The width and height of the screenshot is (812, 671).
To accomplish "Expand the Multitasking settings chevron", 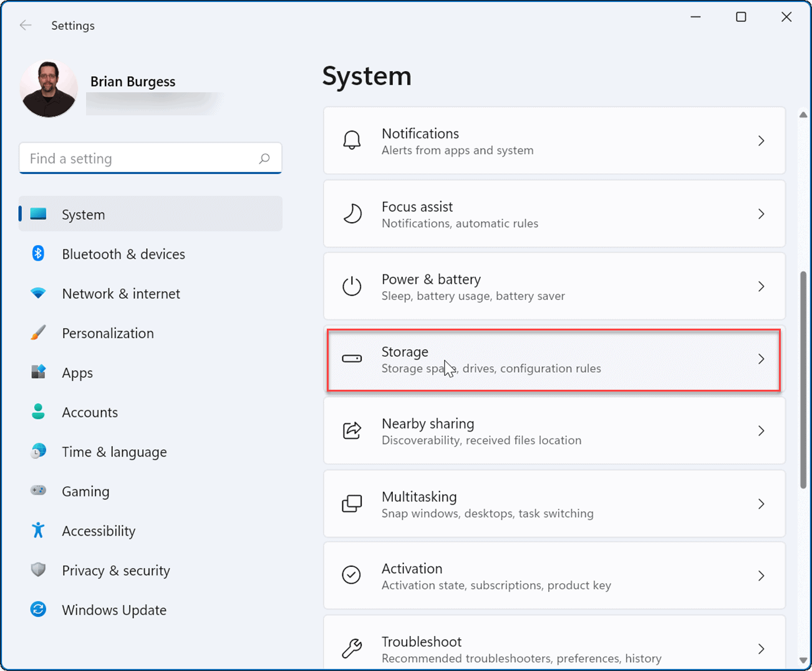I will coord(761,504).
